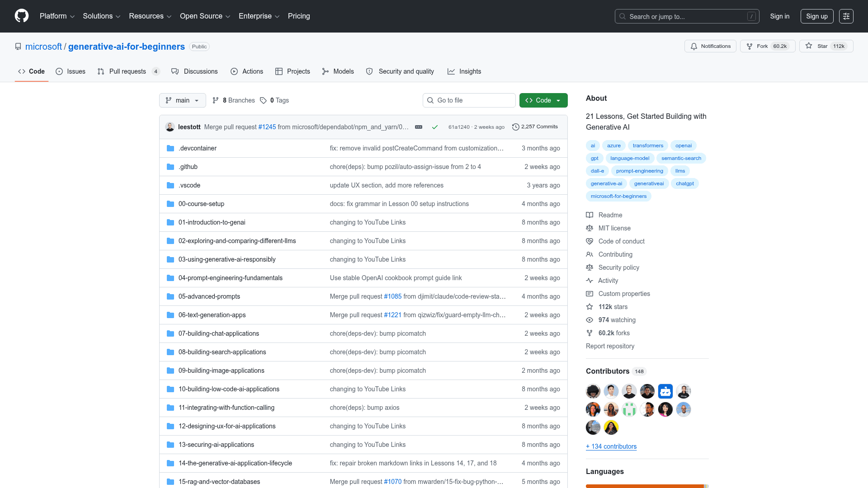Click the scales icon next to MIT license

click(590, 228)
